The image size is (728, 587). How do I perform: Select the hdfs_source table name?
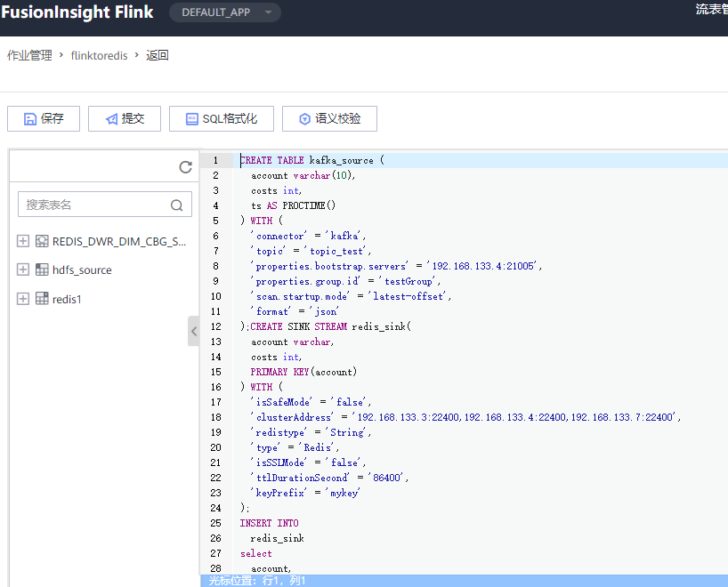[x=82, y=270]
